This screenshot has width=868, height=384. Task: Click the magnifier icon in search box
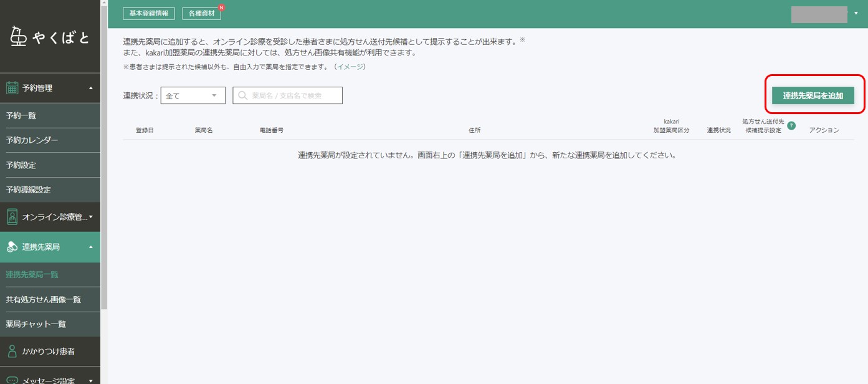click(x=242, y=95)
